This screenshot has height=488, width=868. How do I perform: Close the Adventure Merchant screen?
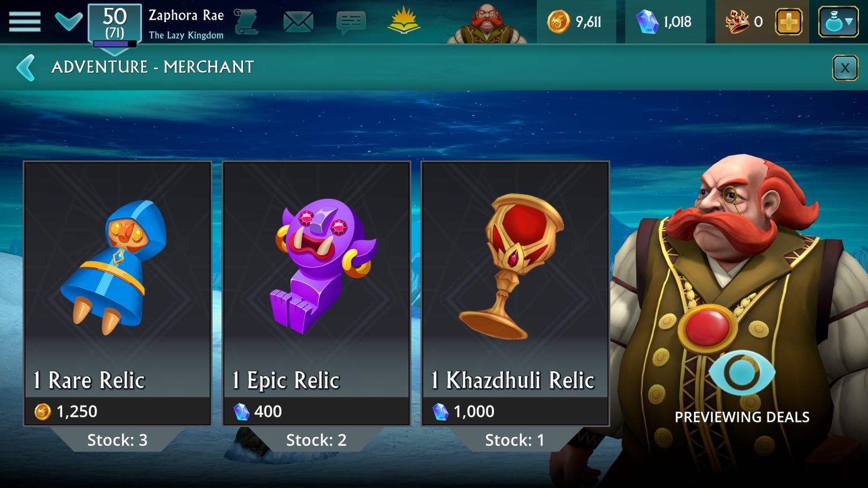[845, 68]
